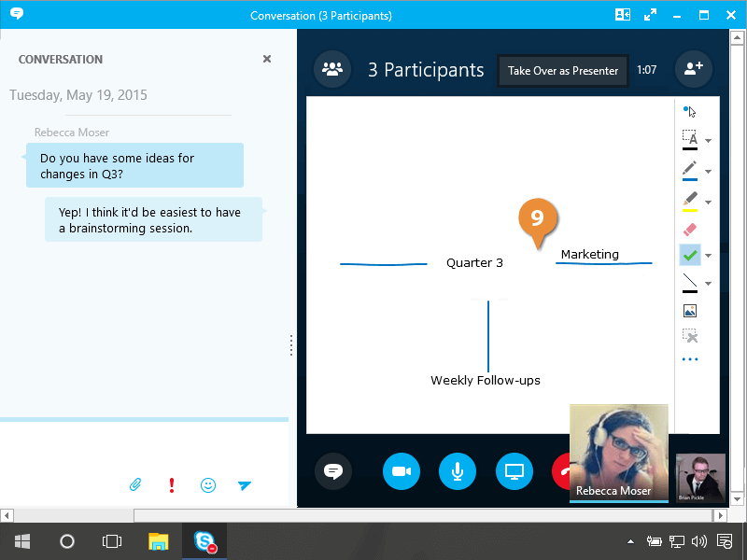
Task: Choose the text tool on whiteboard
Action: (x=690, y=140)
